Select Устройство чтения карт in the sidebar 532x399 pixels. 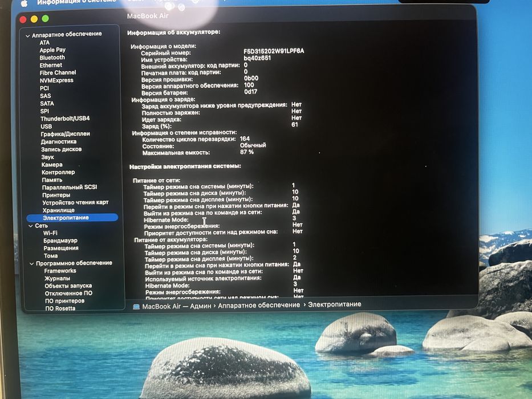point(75,202)
